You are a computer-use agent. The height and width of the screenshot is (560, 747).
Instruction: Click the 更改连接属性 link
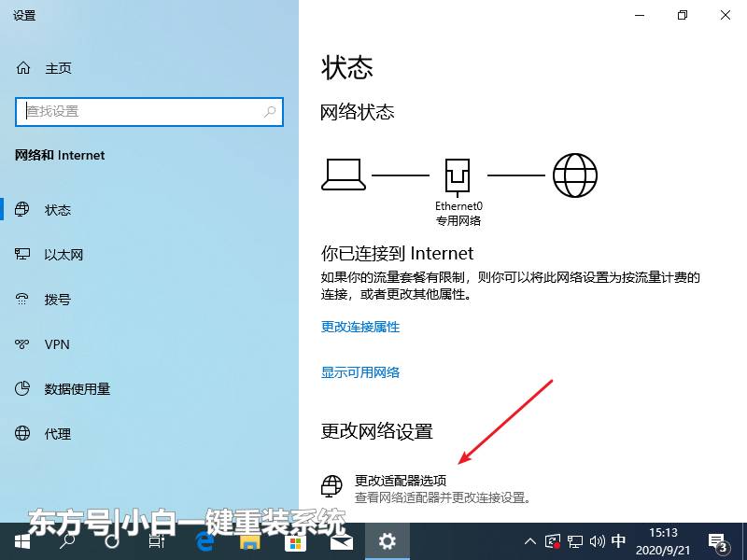[x=360, y=327]
